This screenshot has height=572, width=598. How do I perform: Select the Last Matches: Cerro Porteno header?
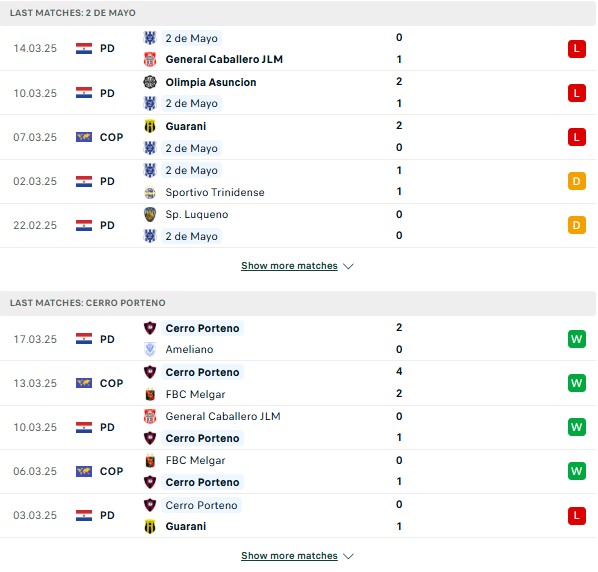point(298,303)
